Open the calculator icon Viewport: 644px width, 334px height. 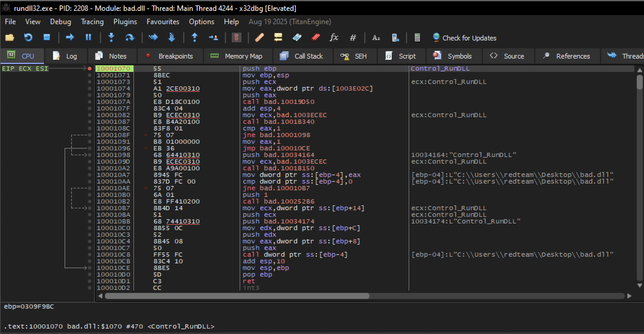click(417, 37)
